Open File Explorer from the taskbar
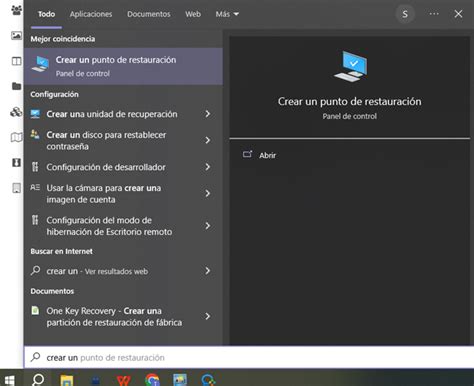 [x=66, y=380]
